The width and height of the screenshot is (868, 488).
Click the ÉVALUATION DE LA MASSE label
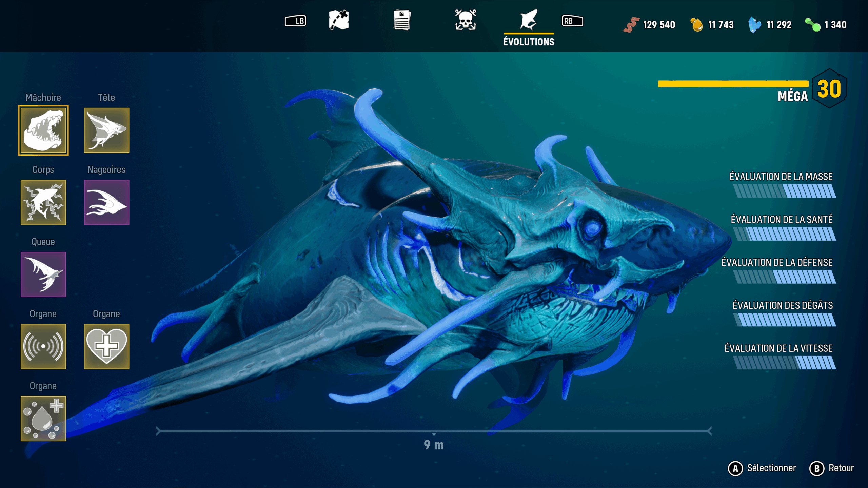781,177
